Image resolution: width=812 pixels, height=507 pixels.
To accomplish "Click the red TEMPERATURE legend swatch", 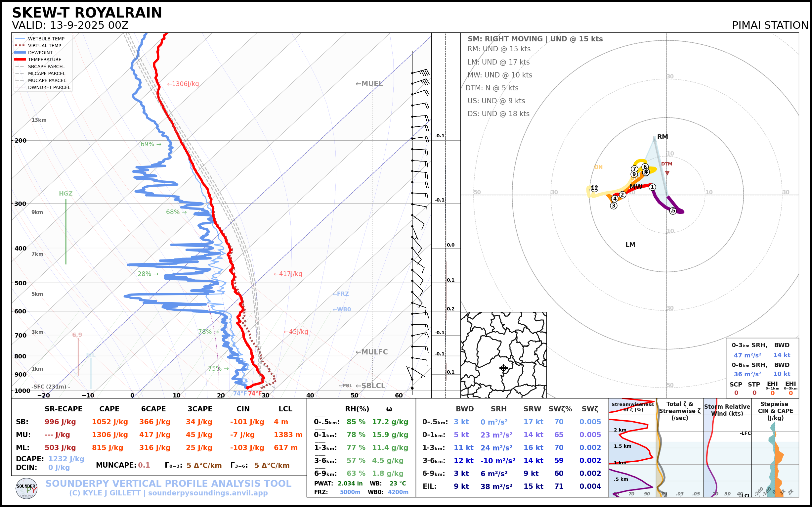I will point(20,60).
